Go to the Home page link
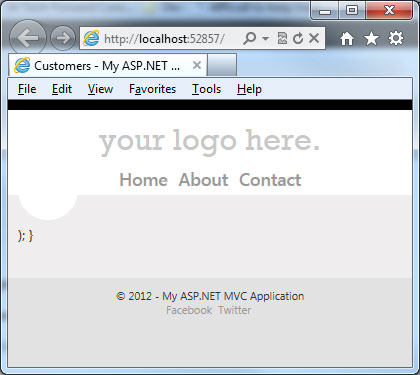Viewport: 420px width, 375px height. coord(143,180)
